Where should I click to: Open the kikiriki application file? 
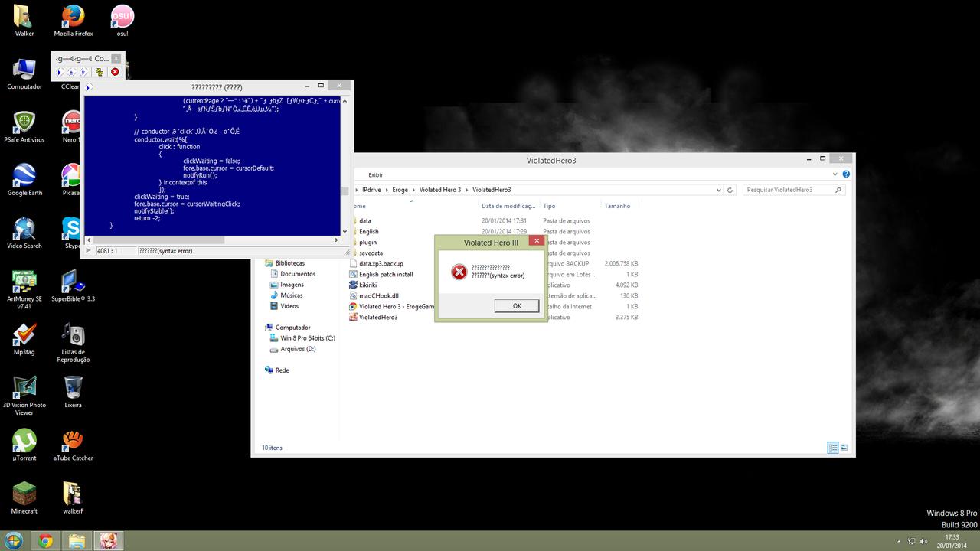[367, 285]
